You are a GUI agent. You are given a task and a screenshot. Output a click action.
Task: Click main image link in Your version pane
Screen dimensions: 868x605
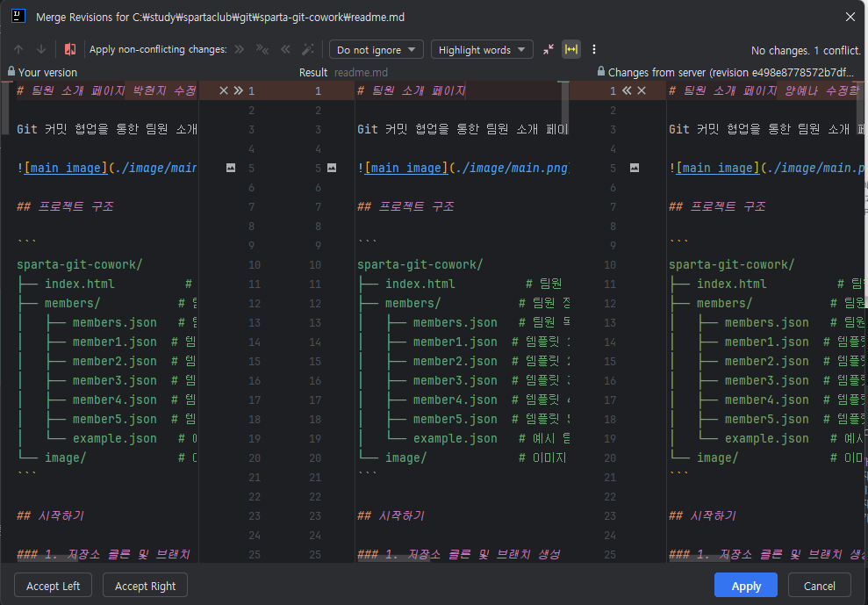[66, 168]
